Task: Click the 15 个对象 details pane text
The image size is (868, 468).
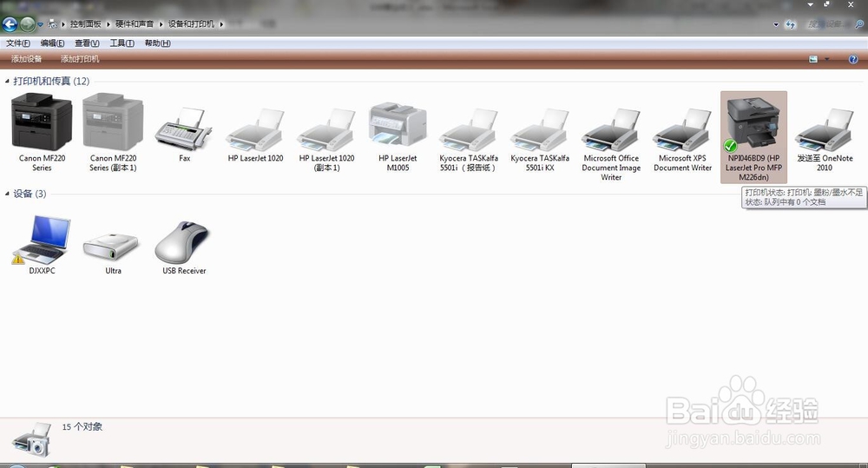Action: click(82, 426)
